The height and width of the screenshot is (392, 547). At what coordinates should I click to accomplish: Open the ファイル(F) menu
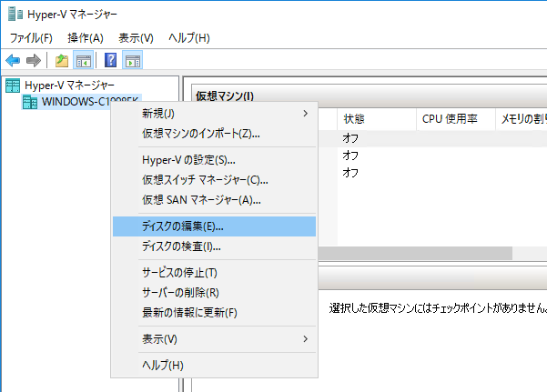(x=31, y=37)
